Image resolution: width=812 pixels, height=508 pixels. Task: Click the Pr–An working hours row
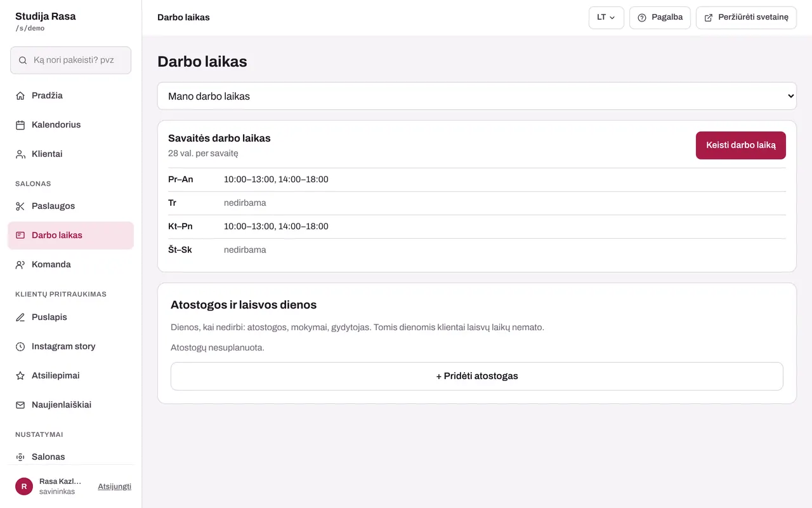477,180
